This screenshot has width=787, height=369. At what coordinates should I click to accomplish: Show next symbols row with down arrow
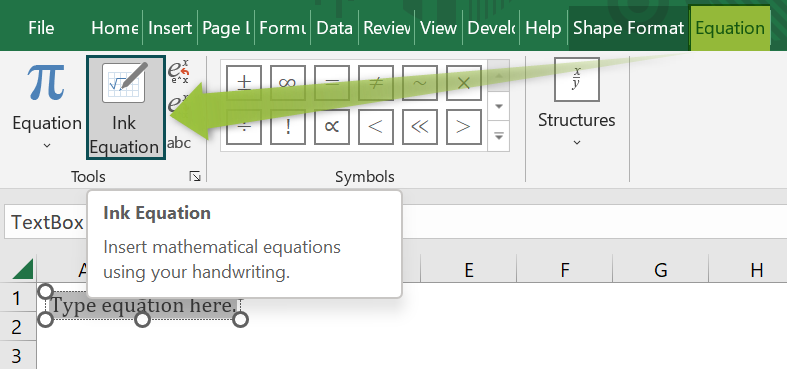(x=498, y=106)
